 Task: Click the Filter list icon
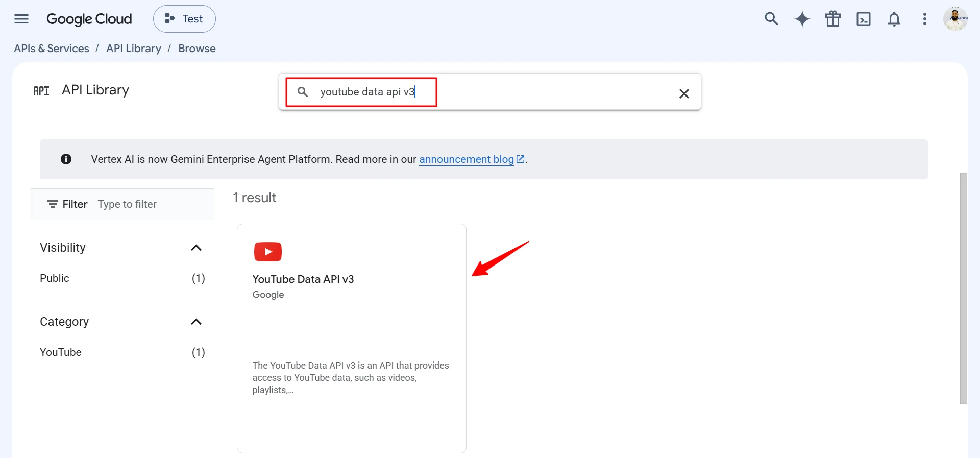pyautogui.click(x=52, y=204)
